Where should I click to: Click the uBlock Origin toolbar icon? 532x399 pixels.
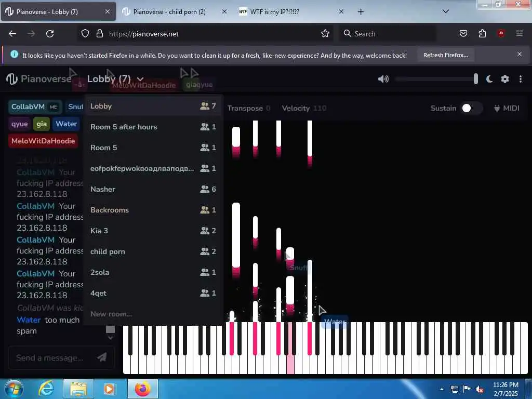click(x=500, y=33)
